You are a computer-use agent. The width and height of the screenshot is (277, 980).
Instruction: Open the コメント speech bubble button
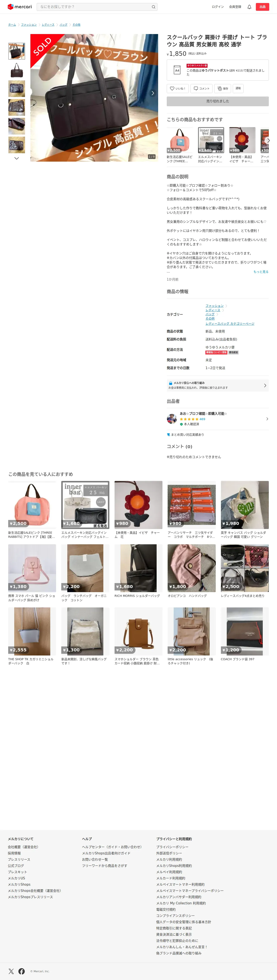tap(201, 88)
